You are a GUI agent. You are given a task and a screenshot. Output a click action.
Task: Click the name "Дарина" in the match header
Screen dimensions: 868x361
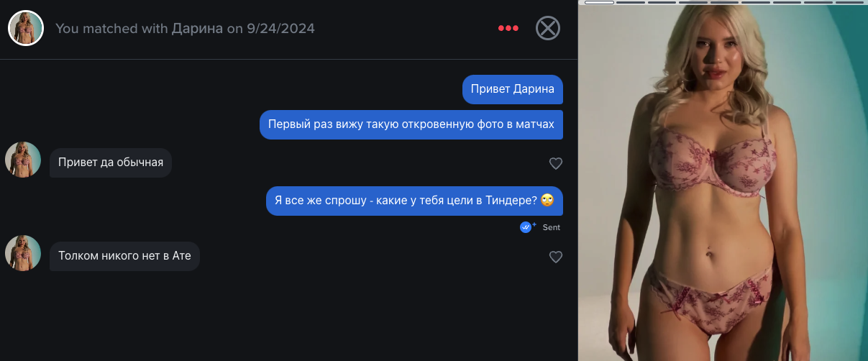coord(197,29)
